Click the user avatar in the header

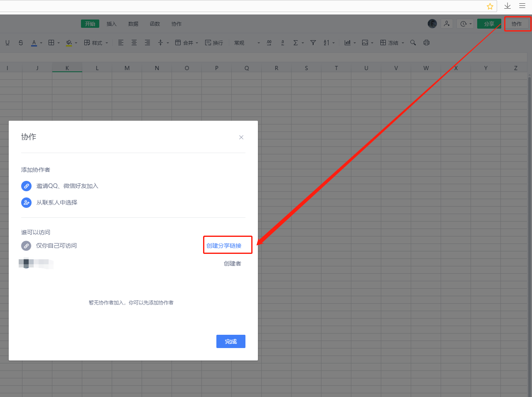coord(432,24)
